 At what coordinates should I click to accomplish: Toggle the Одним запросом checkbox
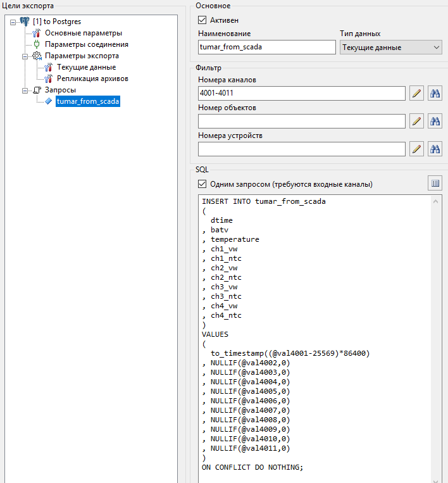(202, 184)
